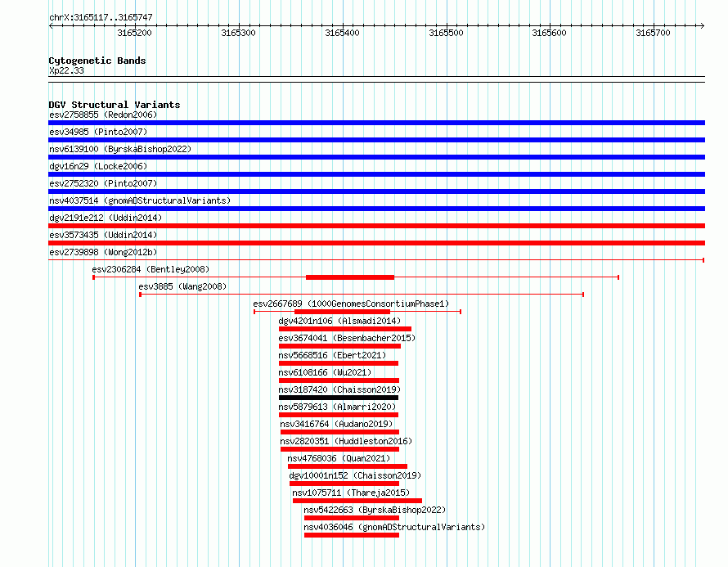The height and width of the screenshot is (567, 728).
Task: Click nsv5879613 (Almarri2020) label
Action: [x=337, y=407]
